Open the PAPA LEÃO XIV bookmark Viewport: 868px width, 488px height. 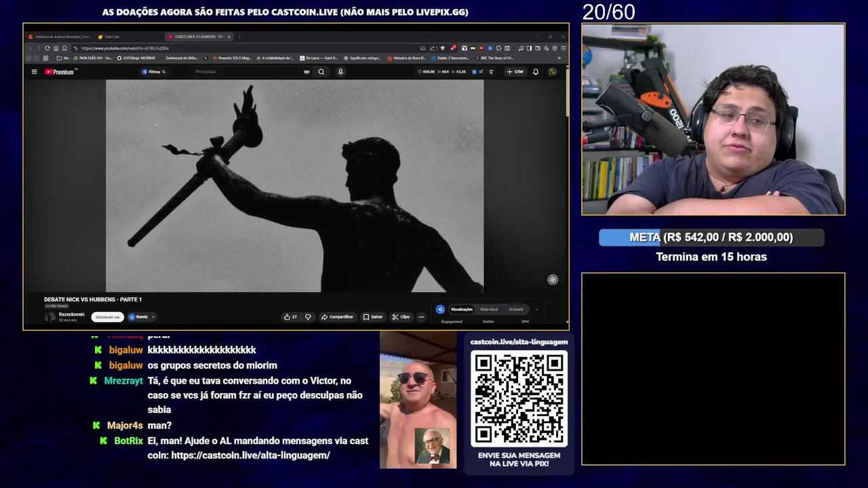(93, 58)
